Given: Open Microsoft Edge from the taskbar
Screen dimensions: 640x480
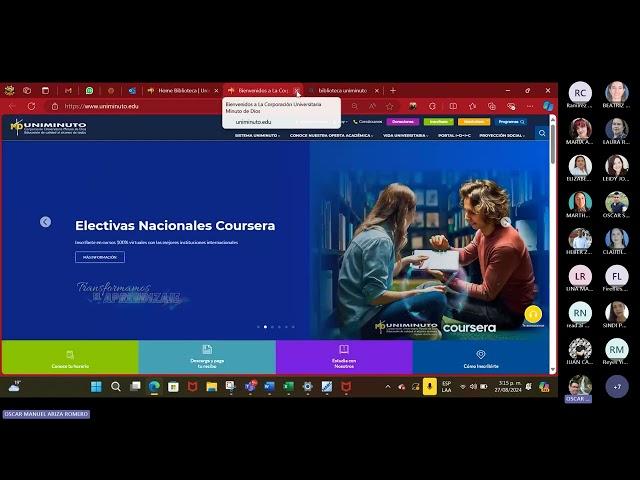Looking at the screenshot, I should tap(154, 387).
